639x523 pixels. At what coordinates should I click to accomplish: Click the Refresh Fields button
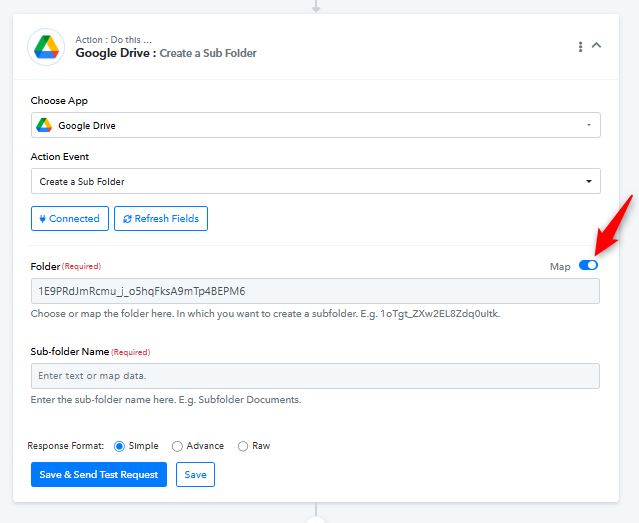click(161, 218)
